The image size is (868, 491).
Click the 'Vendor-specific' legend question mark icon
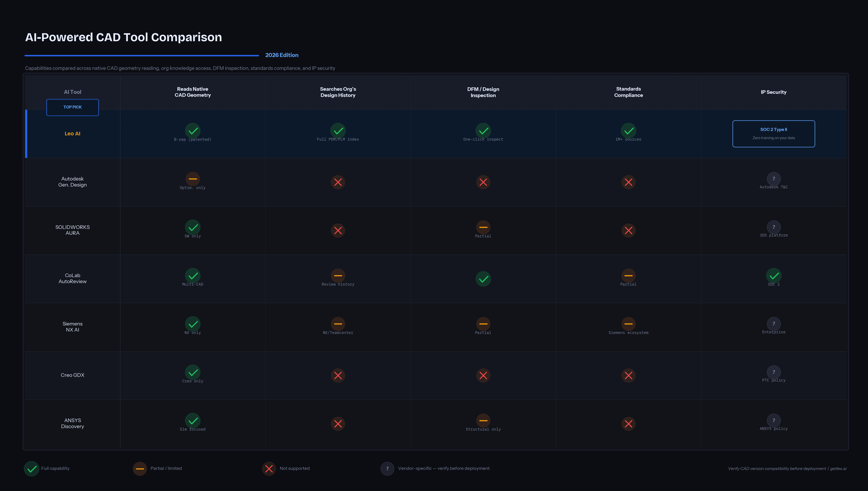click(387, 468)
